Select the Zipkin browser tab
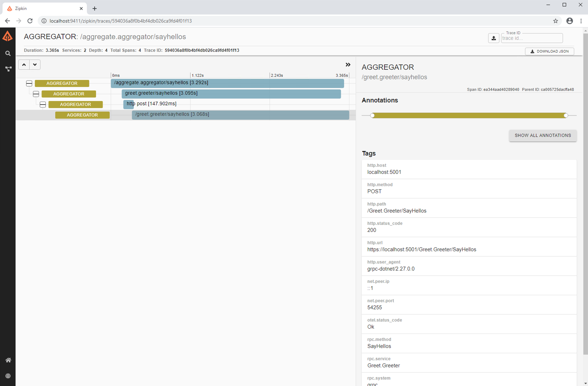This screenshot has height=386, width=588. 44,8
